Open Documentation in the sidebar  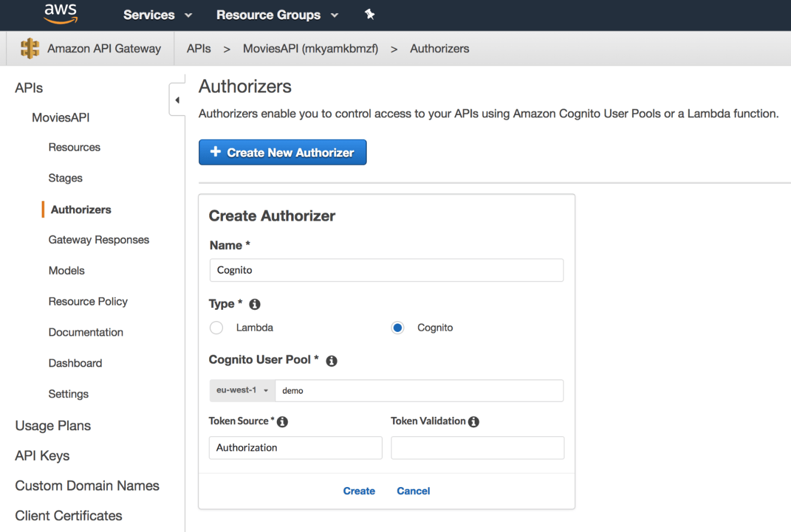[x=86, y=332]
